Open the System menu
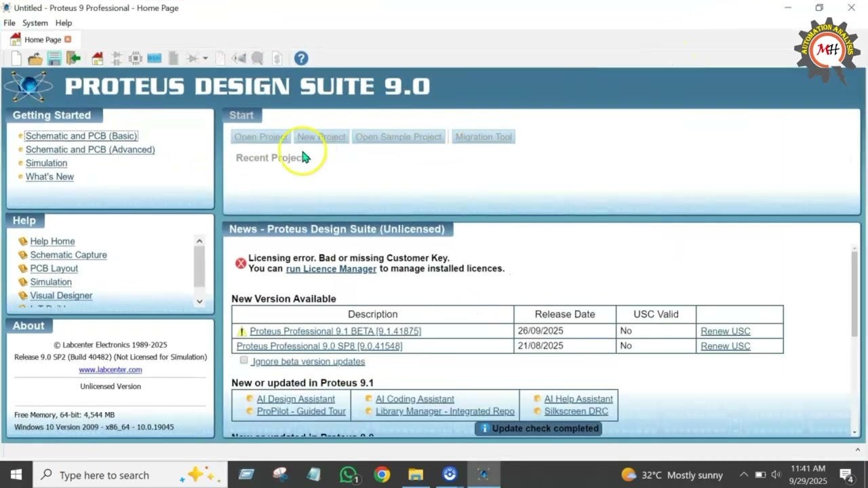 pos(35,23)
